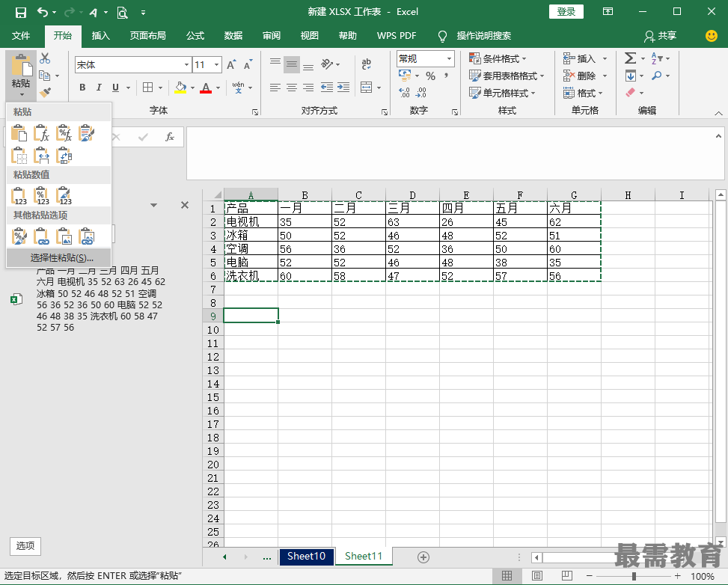Select the Sheet10 worksheet tab

pos(307,557)
